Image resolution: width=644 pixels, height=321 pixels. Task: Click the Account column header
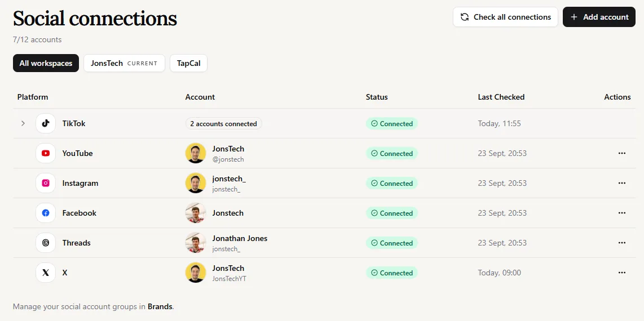[200, 97]
